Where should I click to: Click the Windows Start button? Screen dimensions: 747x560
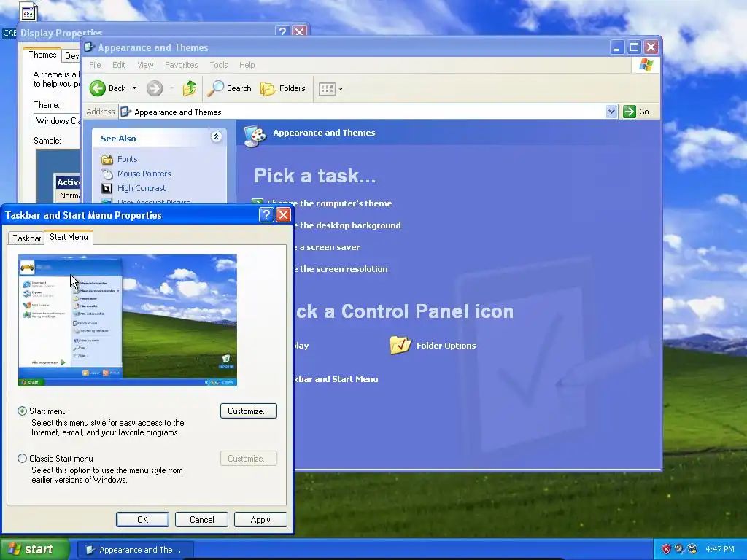[x=34, y=549]
